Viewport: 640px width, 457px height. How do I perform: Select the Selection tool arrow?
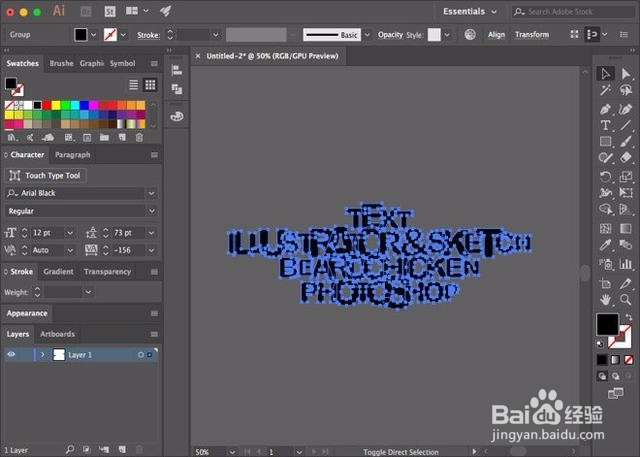pos(606,73)
